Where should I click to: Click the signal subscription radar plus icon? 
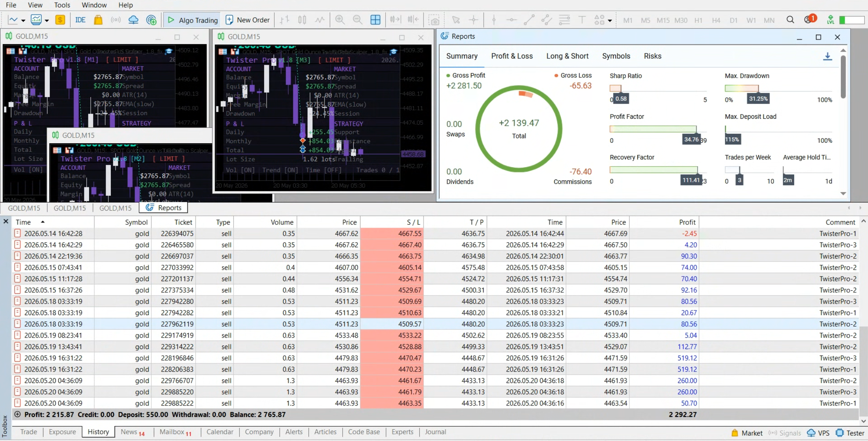pos(151,20)
